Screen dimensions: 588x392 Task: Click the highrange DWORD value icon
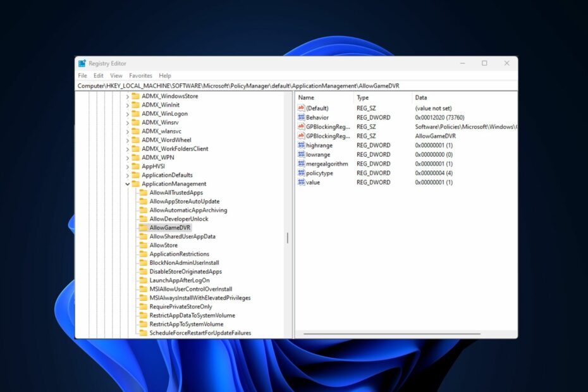click(301, 145)
